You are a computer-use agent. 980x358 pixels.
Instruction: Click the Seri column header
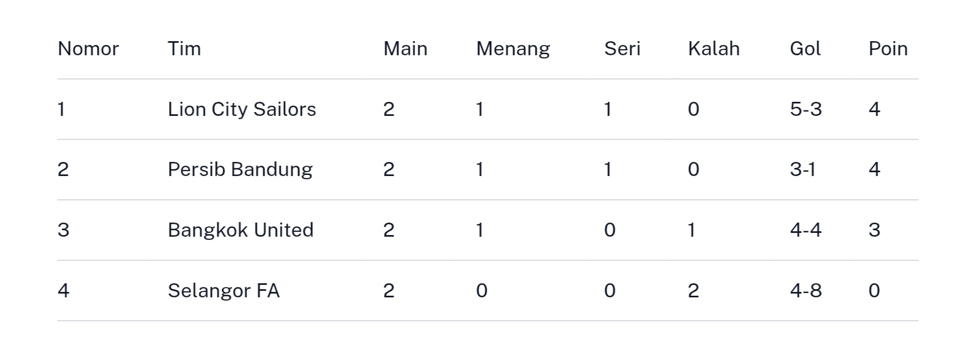[622, 49]
